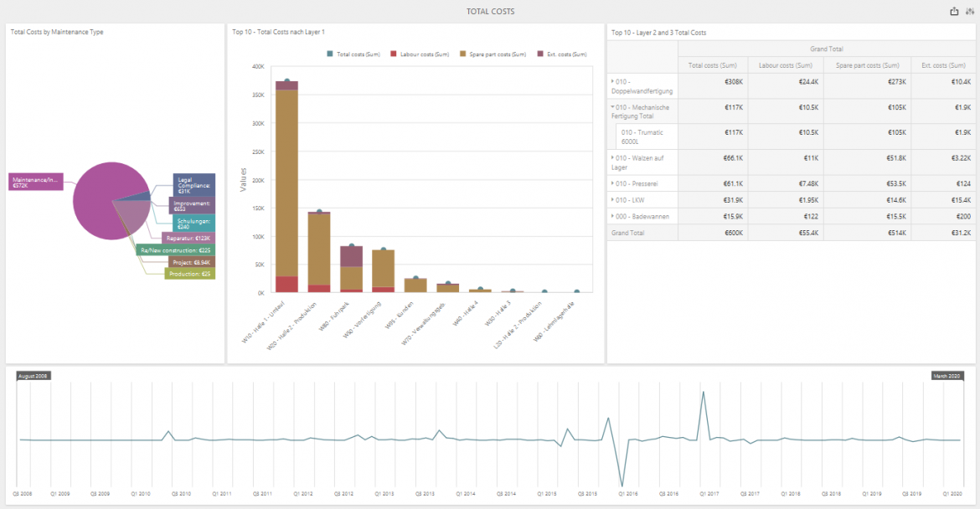
Task: Expand the 010 - Walzen auf Lager row
Action: (611, 157)
